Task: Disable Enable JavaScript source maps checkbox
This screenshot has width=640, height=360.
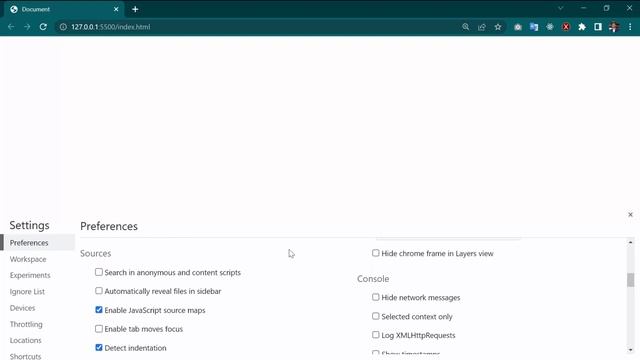Action: (x=99, y=310)
